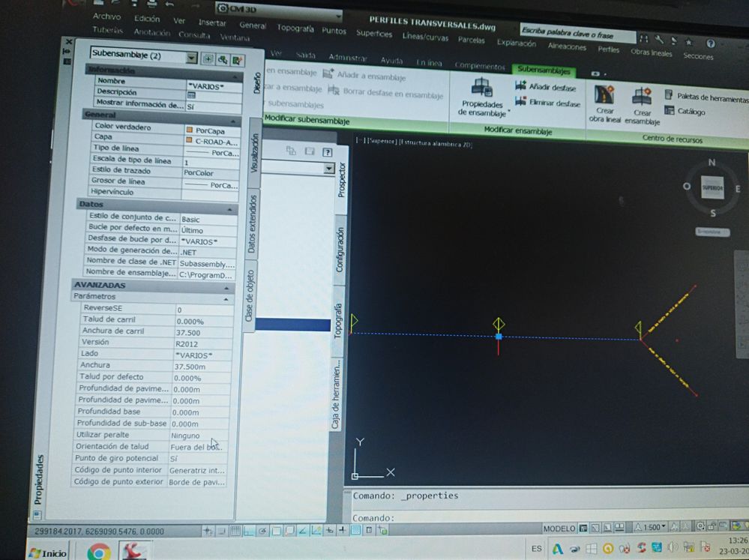The width and height of the screenshot is (749, 560).
Task: Click the Modificar ensamblaje panel title
Action: point(518,130)
